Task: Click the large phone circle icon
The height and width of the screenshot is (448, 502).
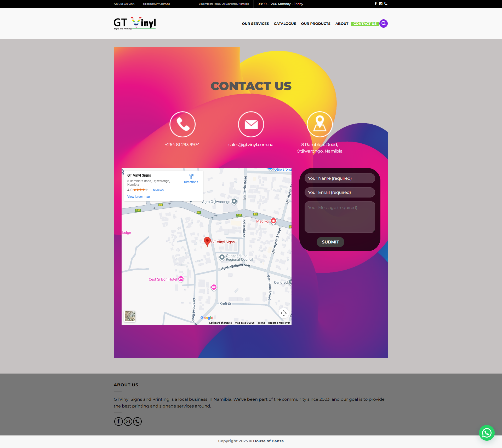Action: [182, 124]
